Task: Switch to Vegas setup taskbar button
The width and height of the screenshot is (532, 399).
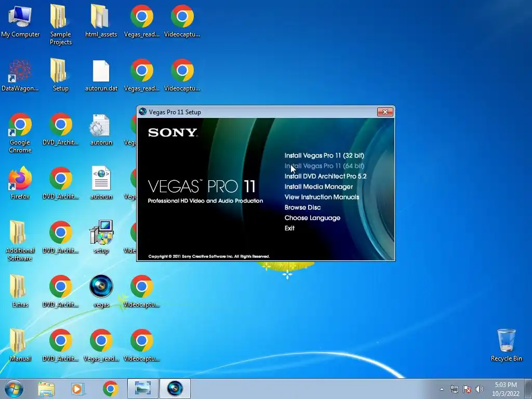Action: click(x=175, y=389)
